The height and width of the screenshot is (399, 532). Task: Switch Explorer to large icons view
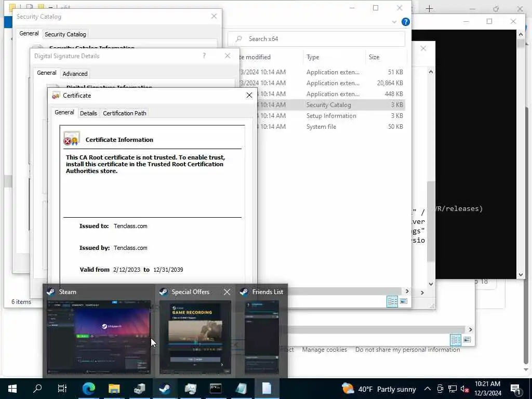(x=403, y=301)
